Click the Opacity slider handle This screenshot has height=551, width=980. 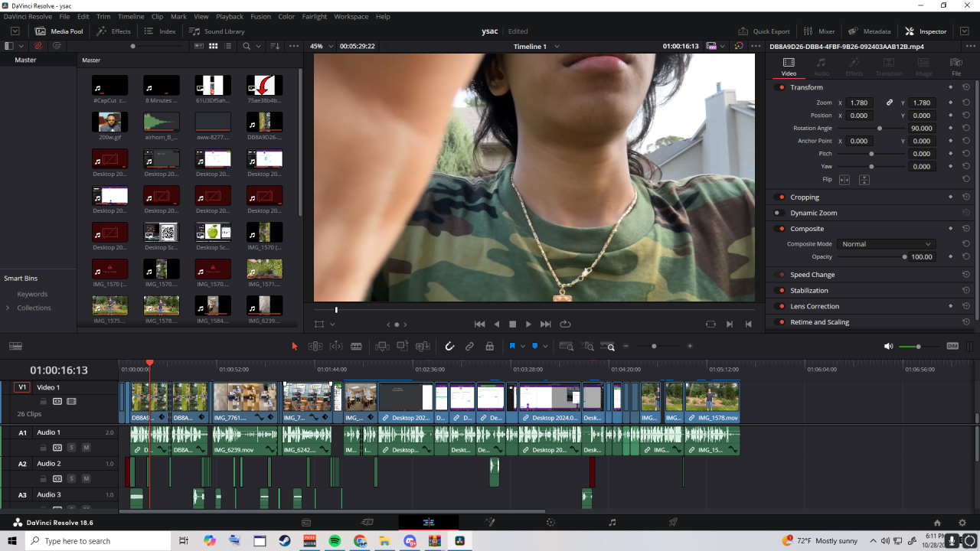(904, 257)
